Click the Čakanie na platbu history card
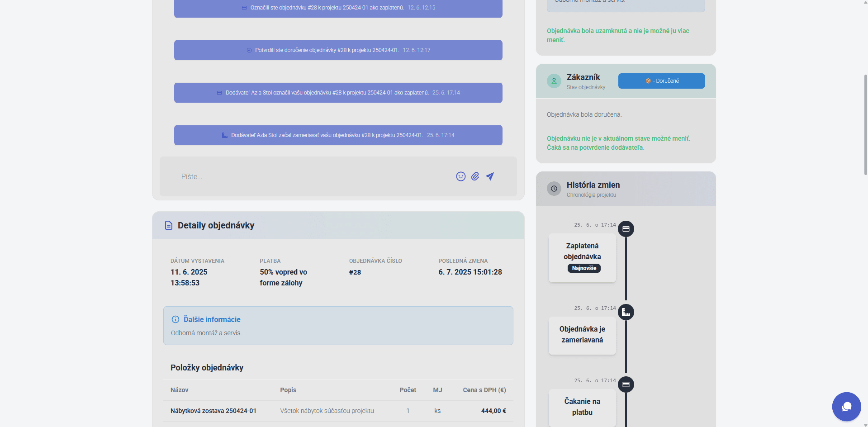 click(582, 407)
